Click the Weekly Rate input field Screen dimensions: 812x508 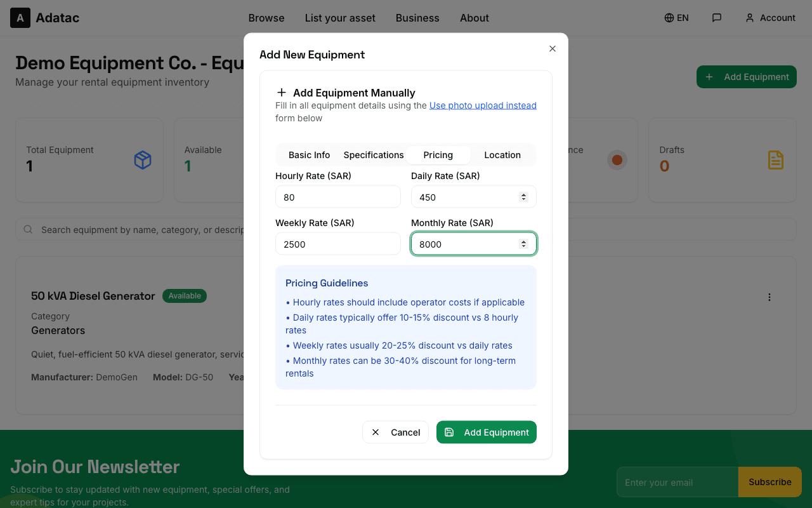click(338, 244)
